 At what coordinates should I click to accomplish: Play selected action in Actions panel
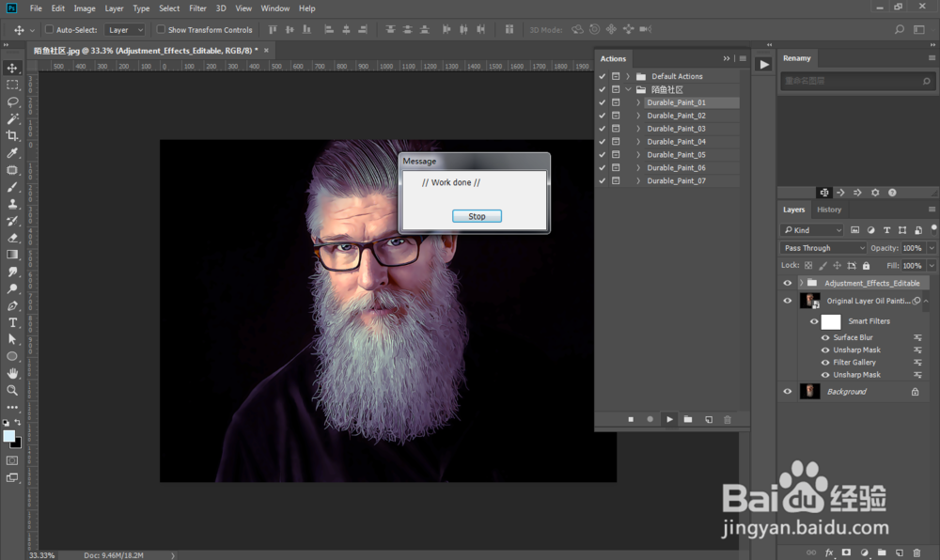669,419
